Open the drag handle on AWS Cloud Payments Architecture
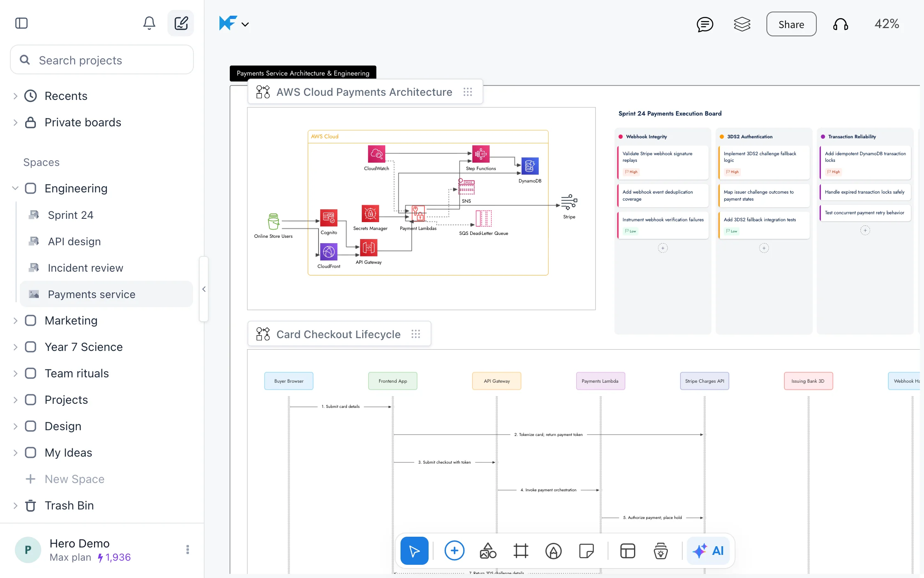The image size is (924, 578). (x=467, y=92)
